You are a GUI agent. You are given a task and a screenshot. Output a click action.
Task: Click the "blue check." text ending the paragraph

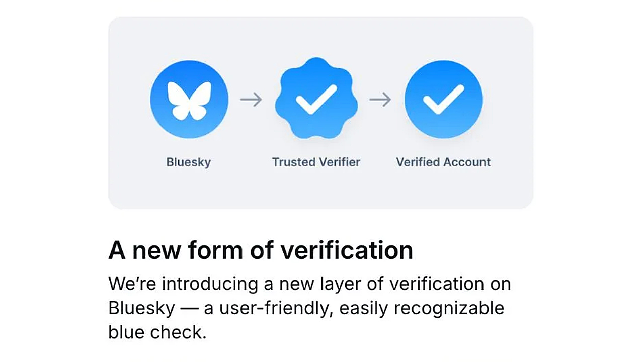(157, 332)
